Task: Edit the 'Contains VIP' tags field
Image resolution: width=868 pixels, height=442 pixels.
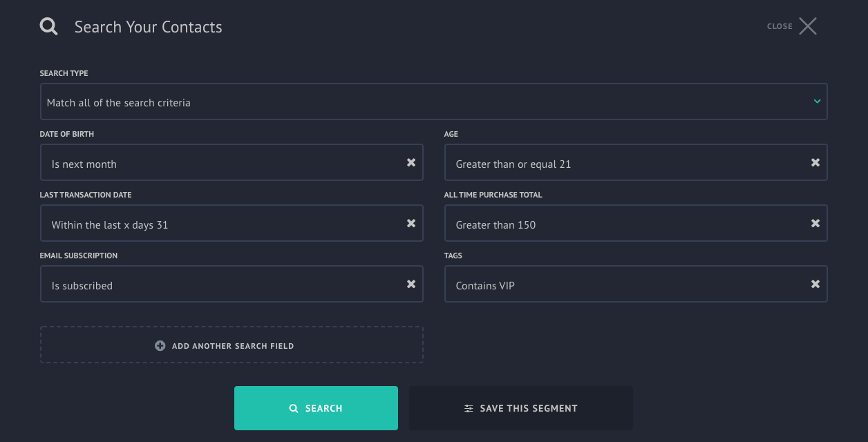Action: point(636,285)
